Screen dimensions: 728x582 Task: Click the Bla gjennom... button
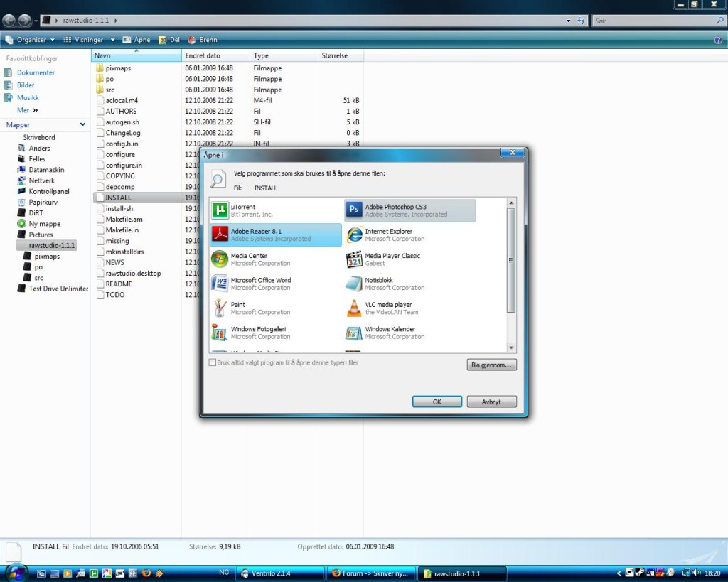coord(491,365)
